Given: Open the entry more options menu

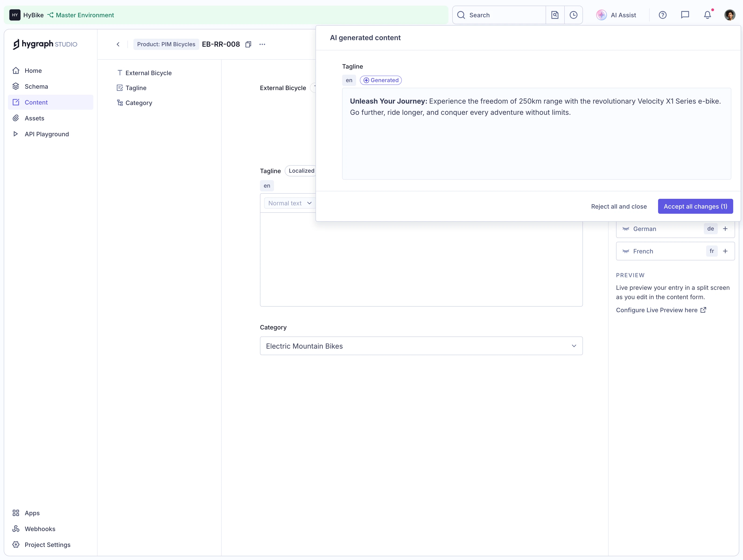Looking at the screenshot, I should pos(262,44).
